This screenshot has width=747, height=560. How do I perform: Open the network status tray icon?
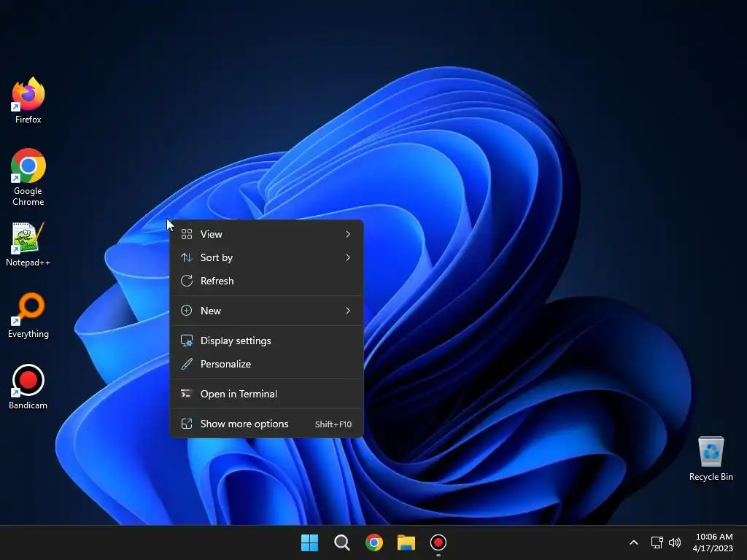pos(657,542)
